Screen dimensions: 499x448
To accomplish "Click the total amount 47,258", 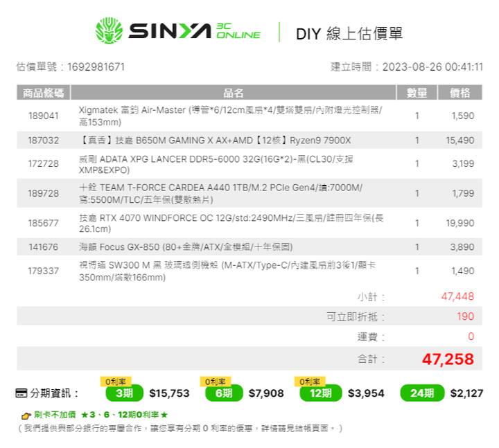I will click(x=448, y=359).
